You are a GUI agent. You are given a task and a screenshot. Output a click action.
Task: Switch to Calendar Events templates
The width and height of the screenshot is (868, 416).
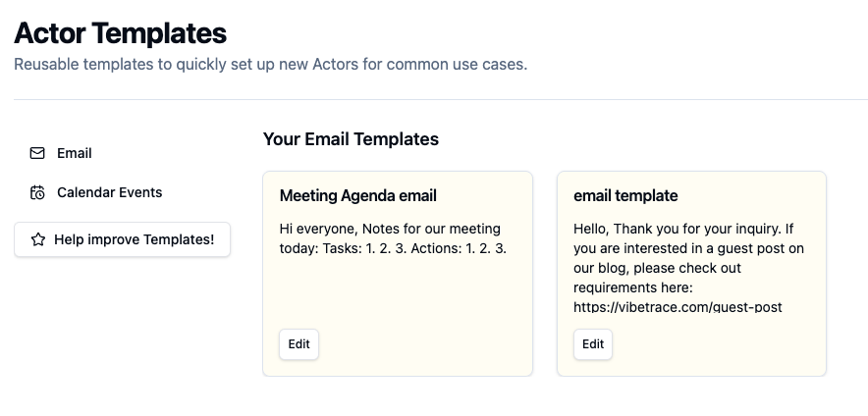[109, 192]
